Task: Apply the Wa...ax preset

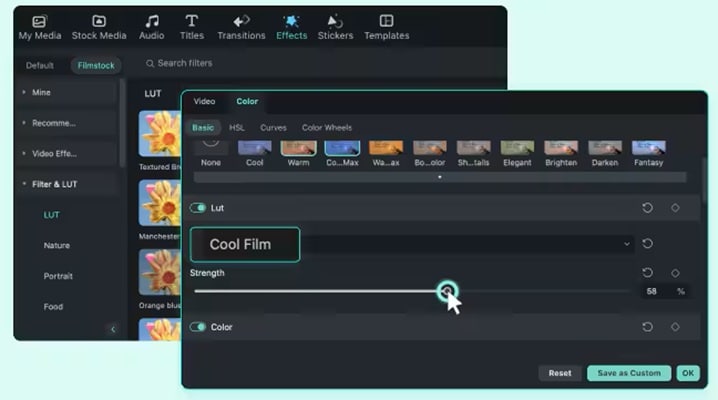Action: tap(386, 153)
